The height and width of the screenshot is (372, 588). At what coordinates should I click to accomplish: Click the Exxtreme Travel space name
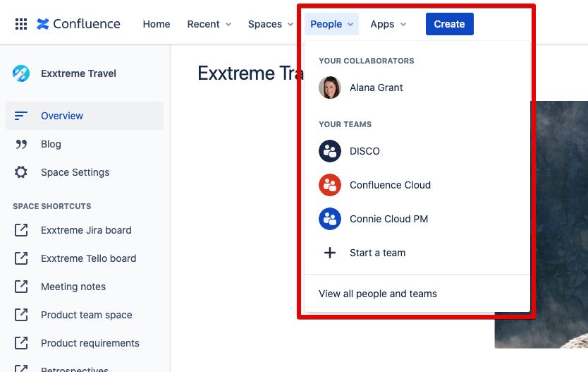point(78,73)
